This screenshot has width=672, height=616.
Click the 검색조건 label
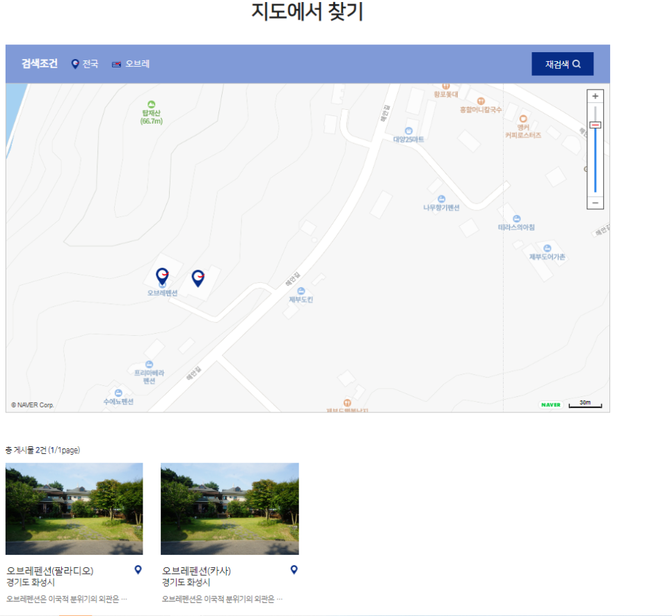tap(40, 64)
